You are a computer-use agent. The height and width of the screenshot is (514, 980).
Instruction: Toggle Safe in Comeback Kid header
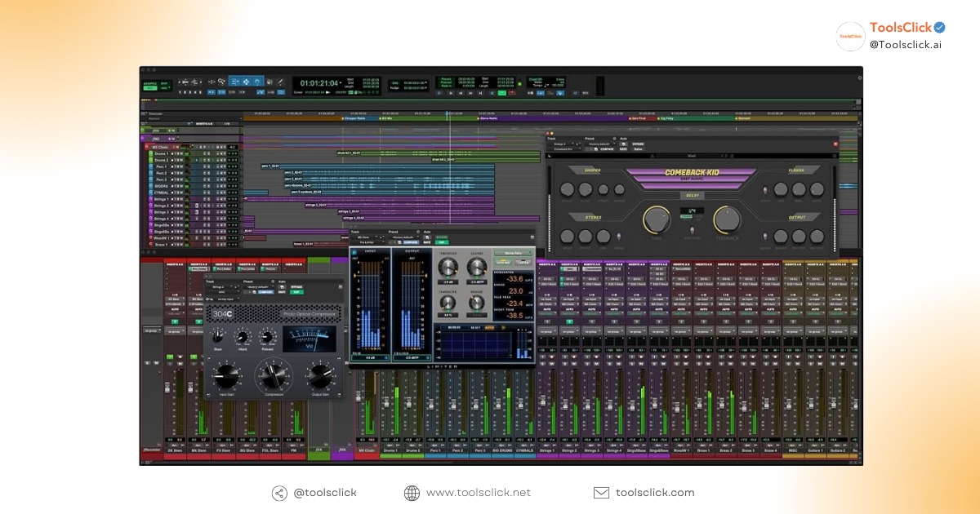tap(623, 149)
